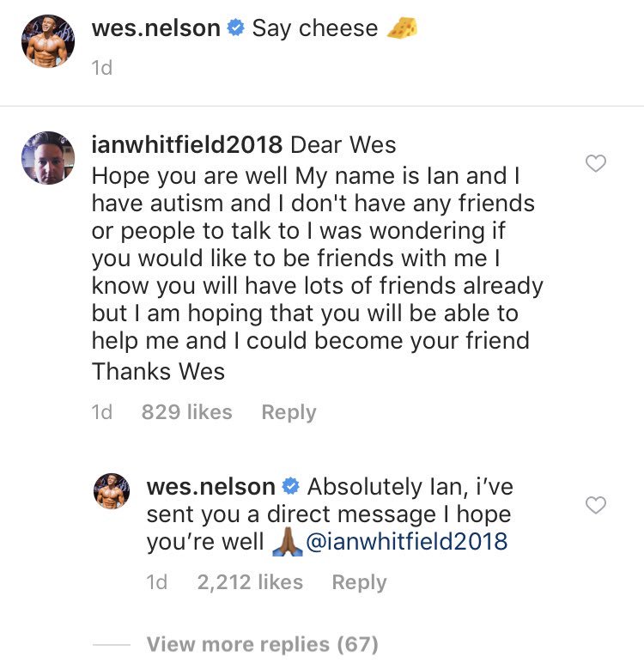Viewport: 644px width, 669px height.
Task: View the 2,212 likes on the reply
Action: tap(250, 582)
